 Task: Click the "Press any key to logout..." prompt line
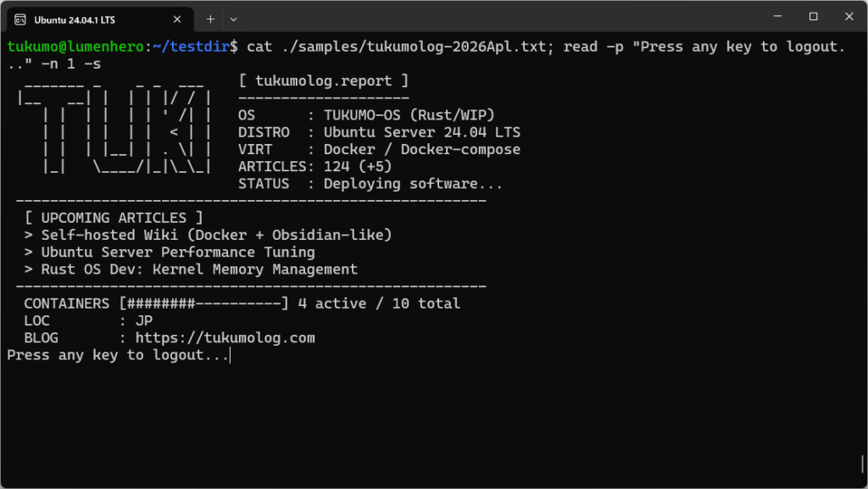117,355
